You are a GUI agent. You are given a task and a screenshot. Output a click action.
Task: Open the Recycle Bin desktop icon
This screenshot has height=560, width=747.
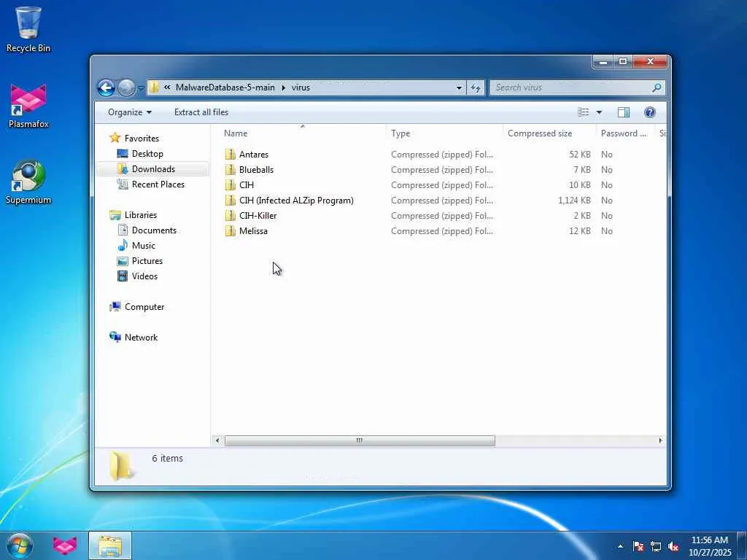(28, 28)
